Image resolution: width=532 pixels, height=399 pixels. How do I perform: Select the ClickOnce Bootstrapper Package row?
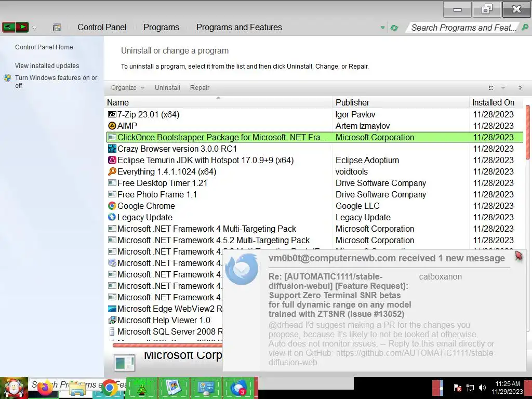(315, 137)
